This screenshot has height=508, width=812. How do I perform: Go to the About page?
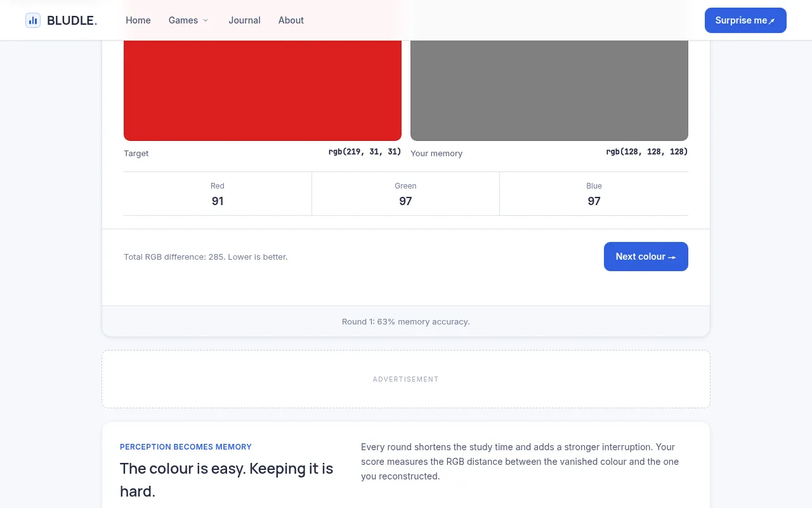(291, 20)
